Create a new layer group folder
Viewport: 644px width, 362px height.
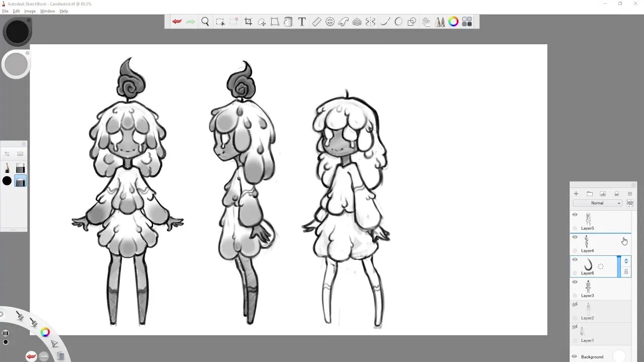[590, 194]
